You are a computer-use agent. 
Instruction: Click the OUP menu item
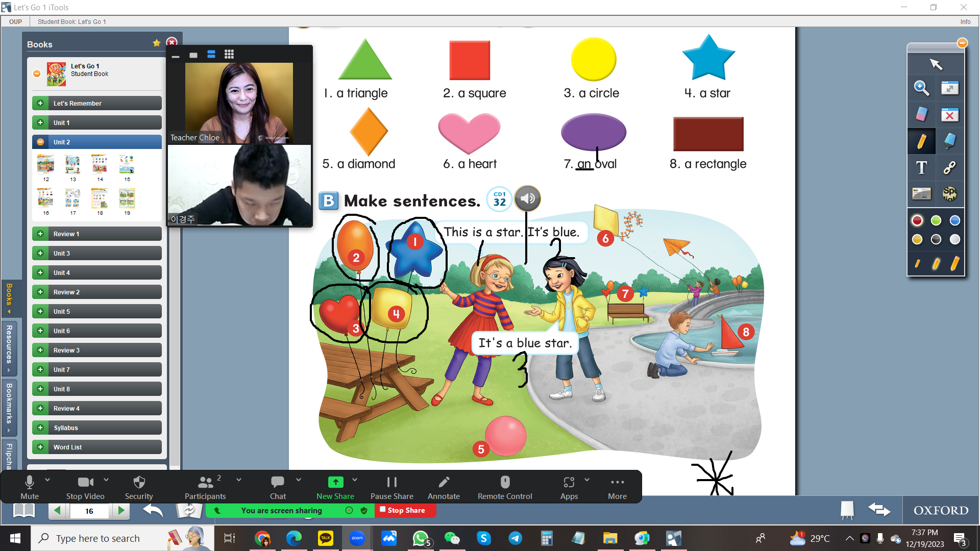[15, 21]
